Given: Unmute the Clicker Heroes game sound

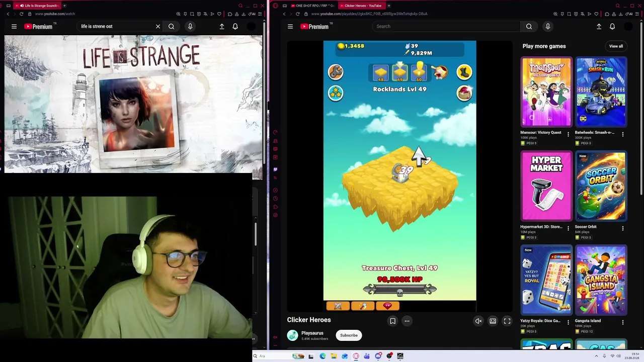Looking at the screenshot, I should point(478,321).
